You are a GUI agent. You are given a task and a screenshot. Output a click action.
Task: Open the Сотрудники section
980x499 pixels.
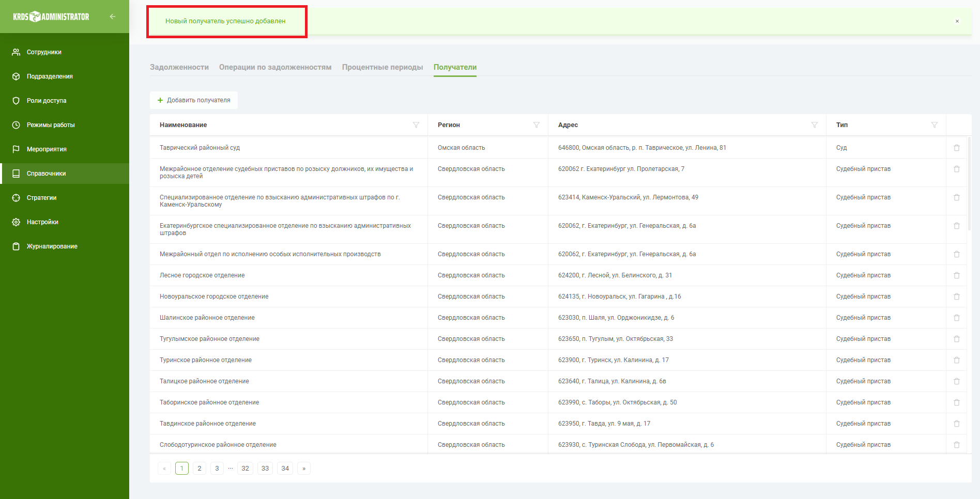tap(65, 52)
